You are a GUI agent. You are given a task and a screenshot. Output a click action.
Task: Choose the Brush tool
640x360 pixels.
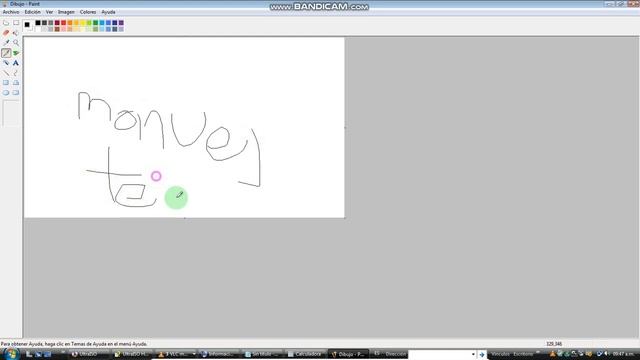pos(16,53)
